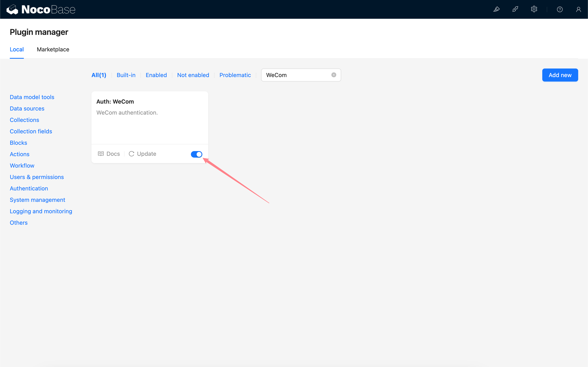Click the help question mark icon
This screenshot has height=367, width=588.
click(560, 9)
